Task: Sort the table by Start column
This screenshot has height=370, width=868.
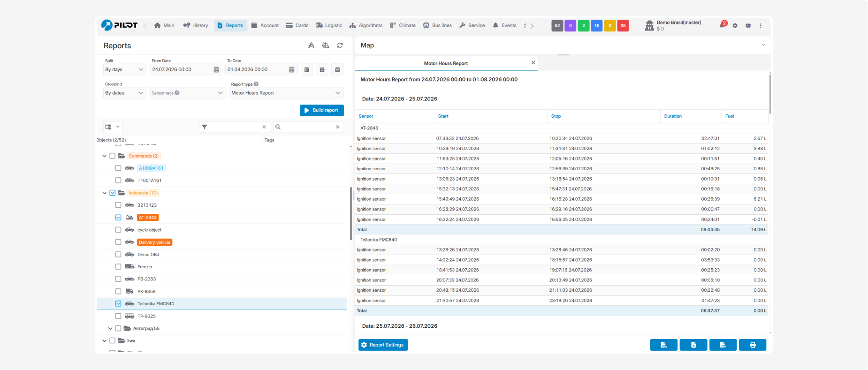Action: tap(443, 116)
